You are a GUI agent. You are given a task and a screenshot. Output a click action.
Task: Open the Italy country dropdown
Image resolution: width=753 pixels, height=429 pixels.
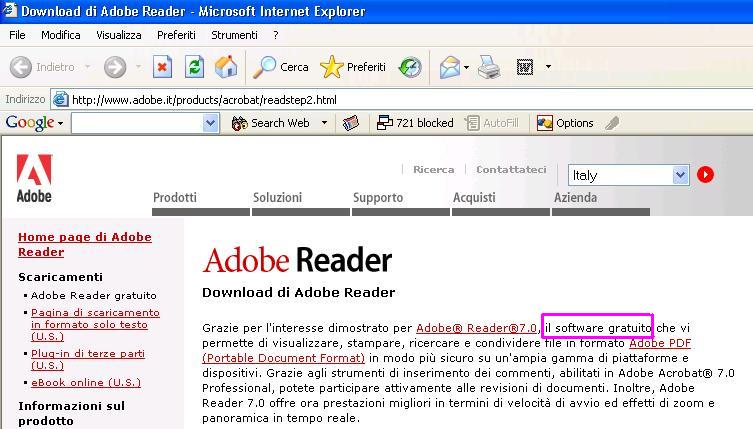point(629,175)
